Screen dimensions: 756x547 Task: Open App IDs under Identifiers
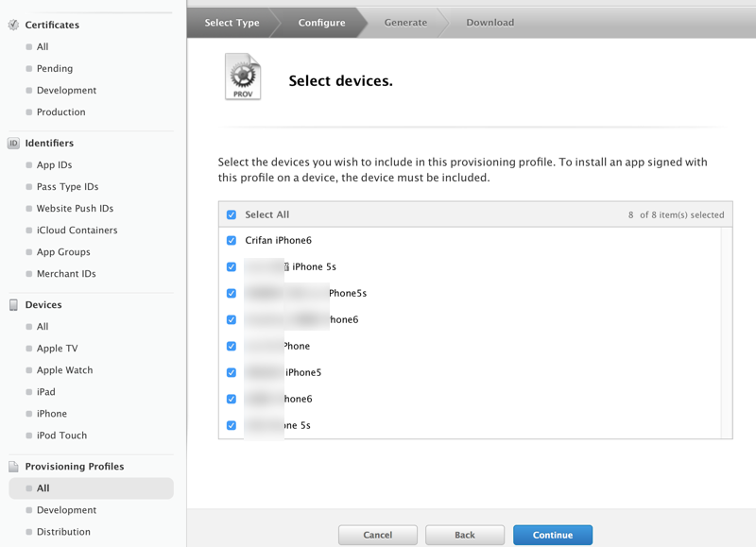[x=54, y=165]
